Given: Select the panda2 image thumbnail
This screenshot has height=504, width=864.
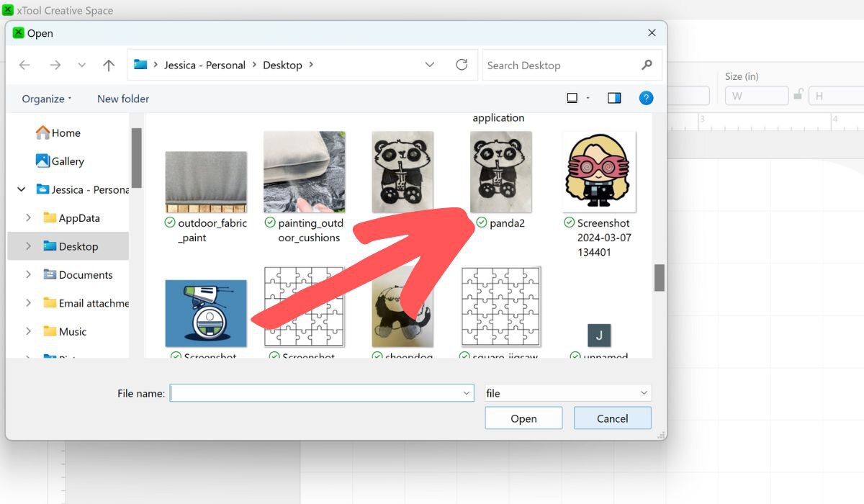Looking at the screenshot, I should click(501, 172).
